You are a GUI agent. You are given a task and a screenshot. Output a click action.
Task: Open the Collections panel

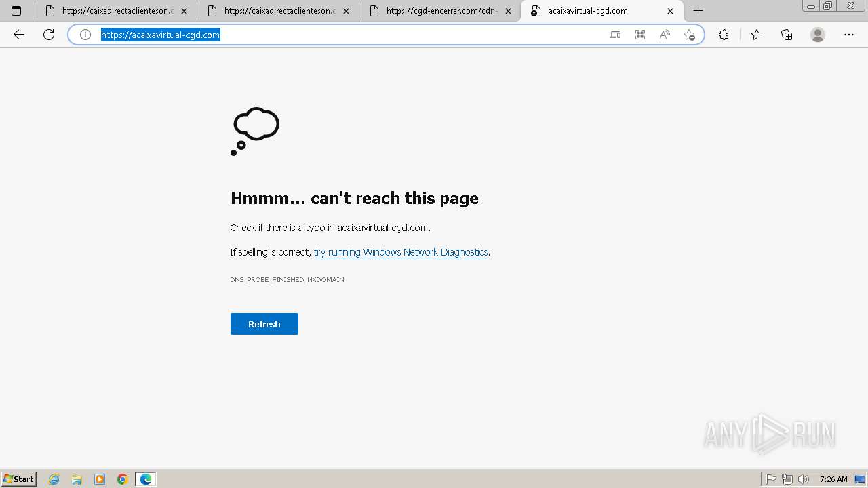[787, 35]
